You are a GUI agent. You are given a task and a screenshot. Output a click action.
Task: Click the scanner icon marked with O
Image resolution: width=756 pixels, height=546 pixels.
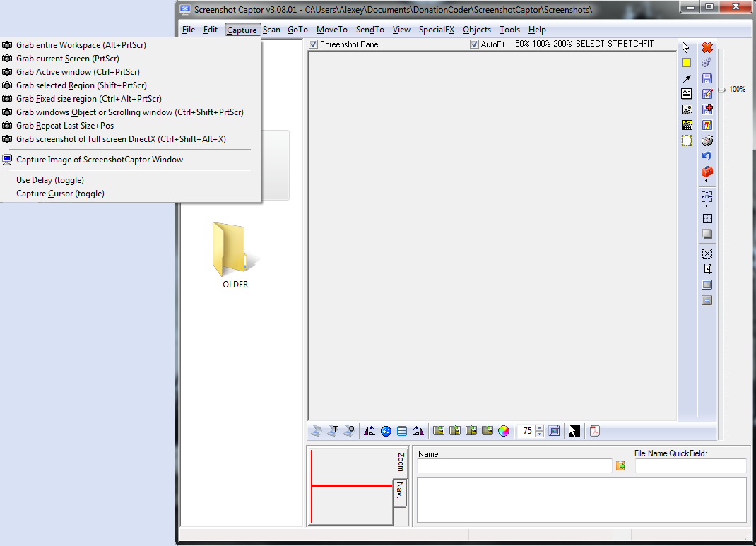[x=349, y=431]
